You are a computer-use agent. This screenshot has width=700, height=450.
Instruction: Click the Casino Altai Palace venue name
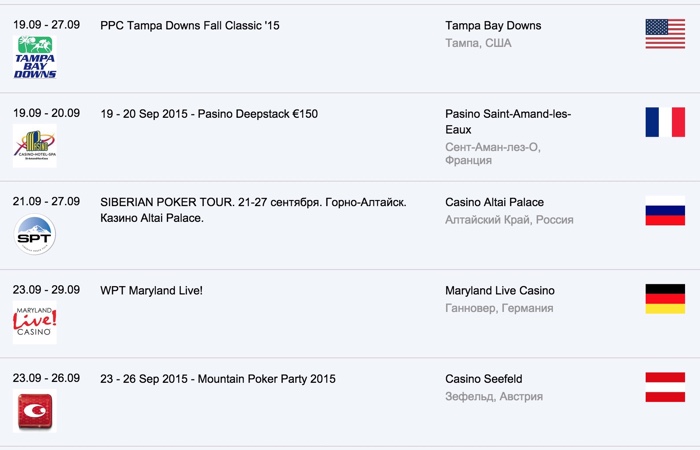point(494,202)
